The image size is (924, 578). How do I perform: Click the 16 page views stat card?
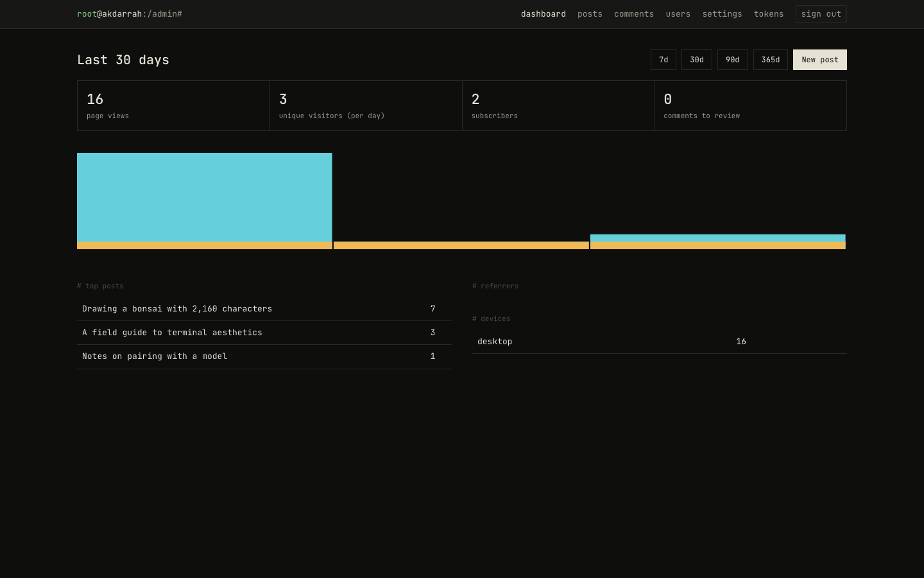tap(173, 106)
